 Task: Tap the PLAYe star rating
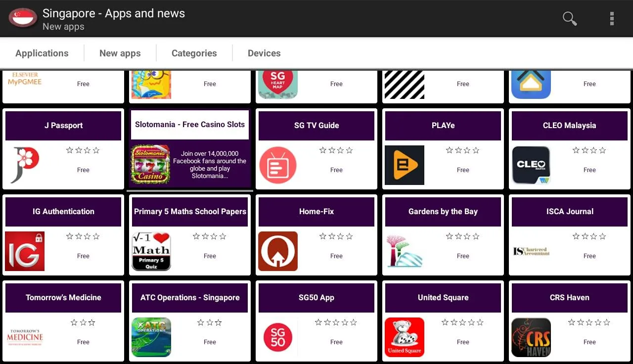463,150
